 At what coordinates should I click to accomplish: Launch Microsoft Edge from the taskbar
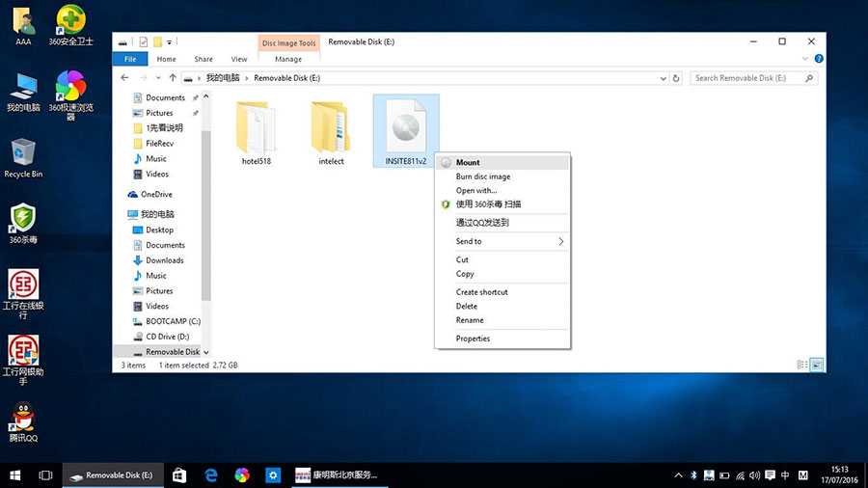click(211, 475)
